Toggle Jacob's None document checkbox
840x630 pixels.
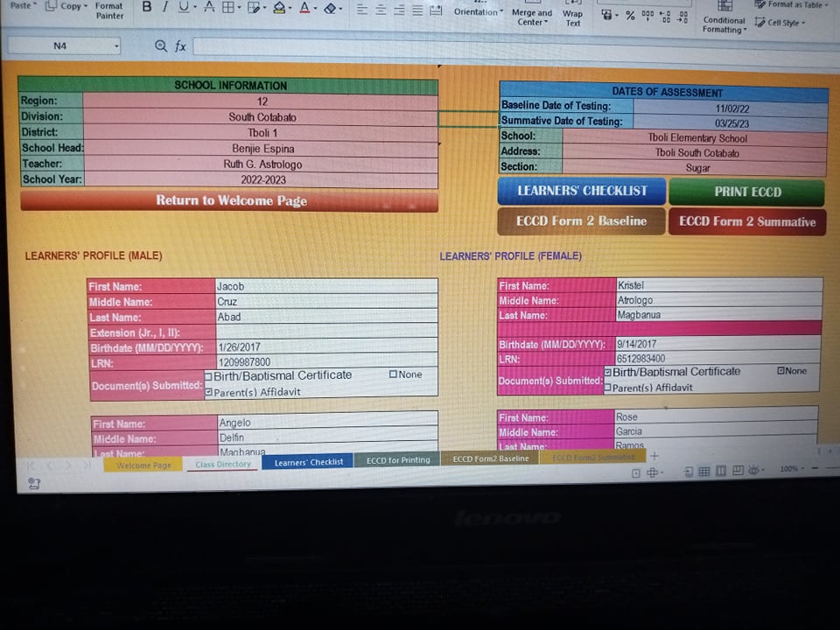(393, 374)
